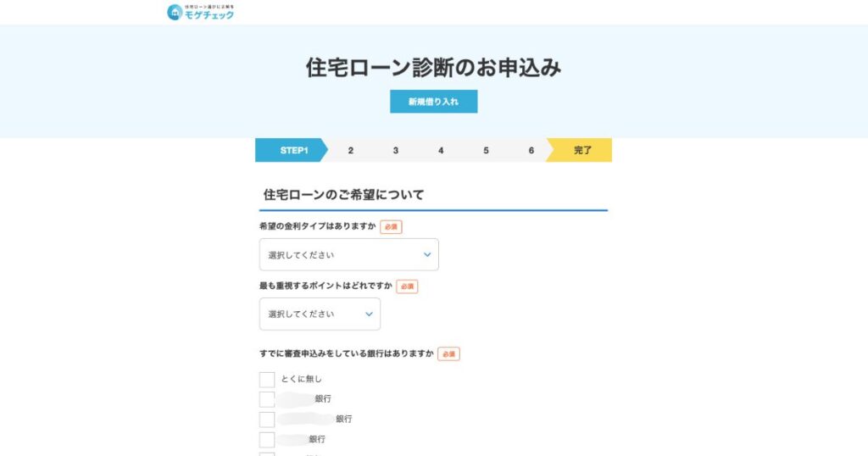Click the モゲチェック logo

click(x=200, y=12)
